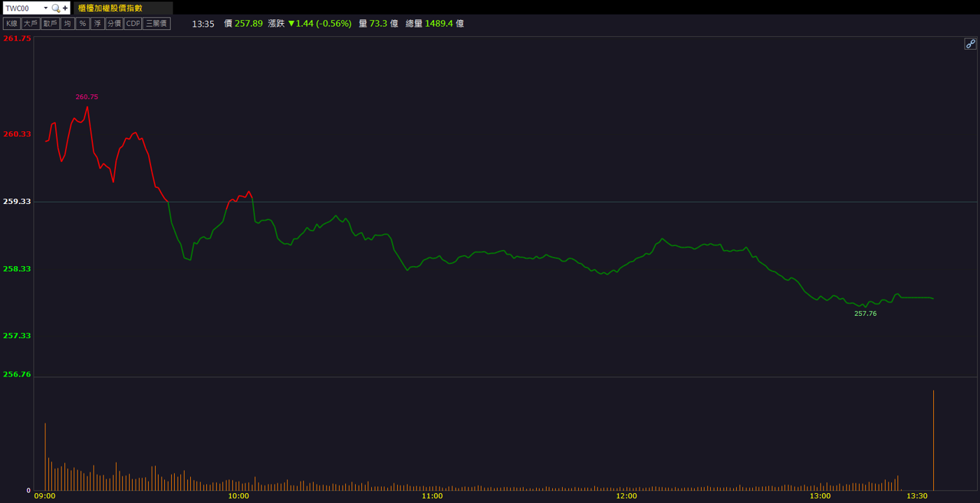Click the change value ▼1.44 (-0.56%)

pyautogui.click(x=319, y=24)
